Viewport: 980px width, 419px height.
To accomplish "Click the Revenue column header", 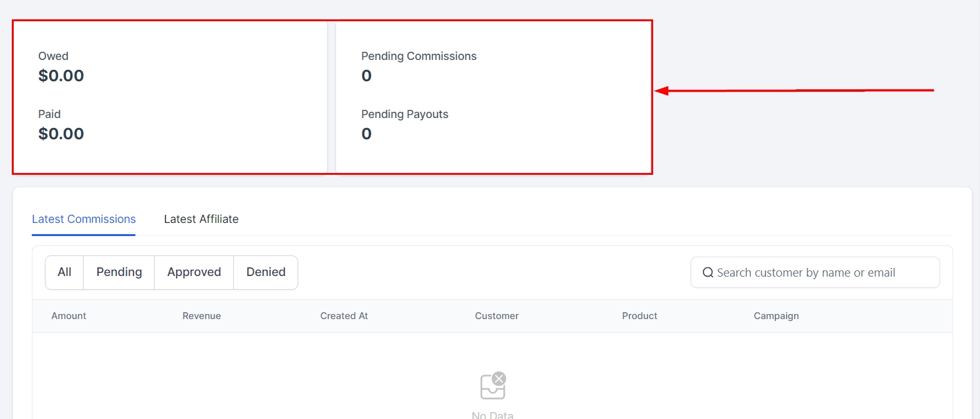I will [x=201, y=316].
